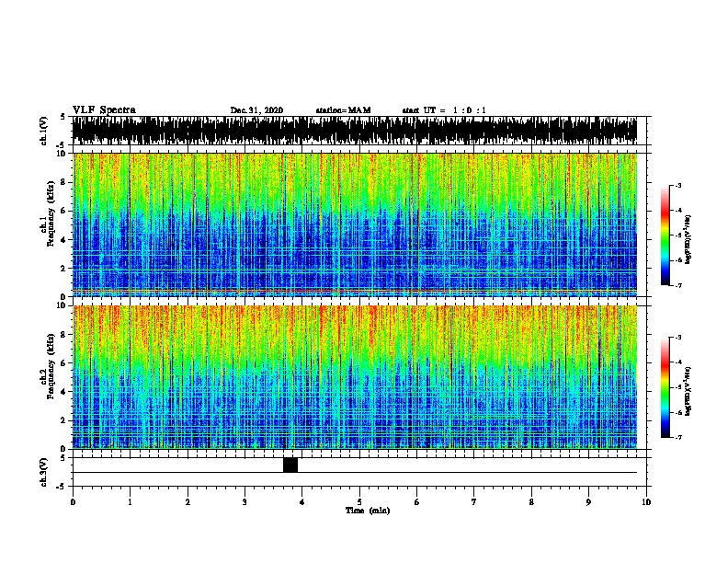728x563 pixels.
Task: Select the date text "Dec. 31, 2020"
Action: click(x=256, y=110)
